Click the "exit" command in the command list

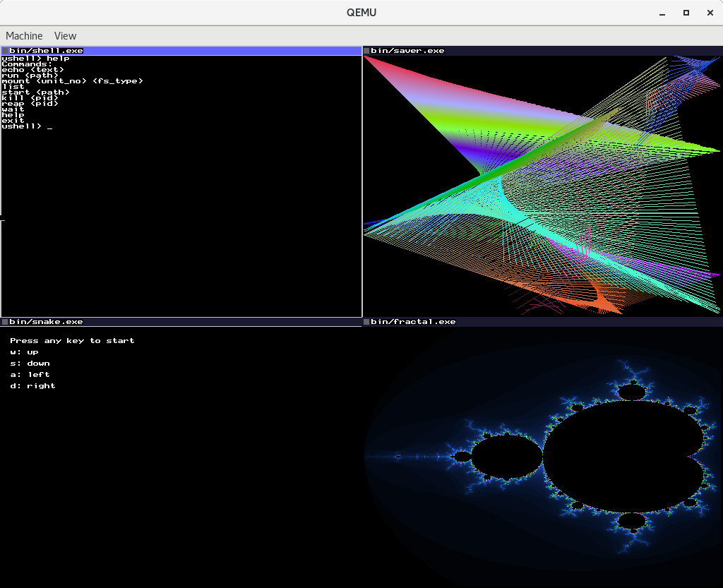click(12, 120)
